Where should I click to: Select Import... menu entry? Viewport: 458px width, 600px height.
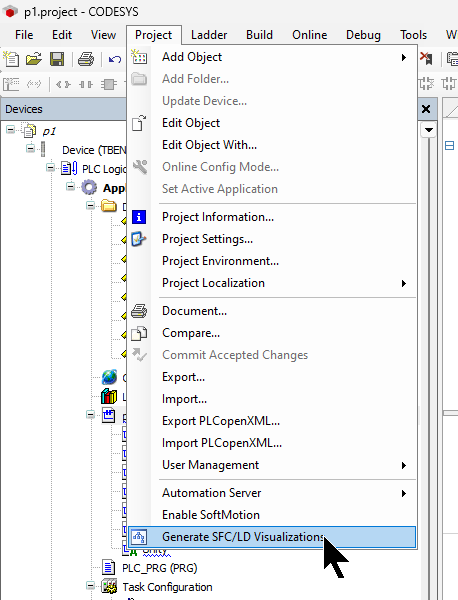(272, 399)
